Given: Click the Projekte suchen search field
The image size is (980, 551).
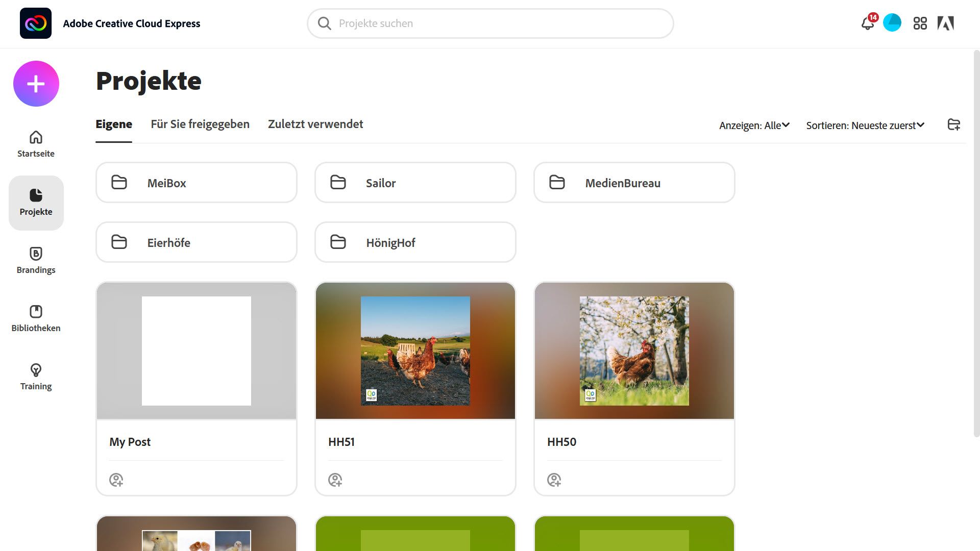Looking at the screenshot, I should (x=490, y=23).
